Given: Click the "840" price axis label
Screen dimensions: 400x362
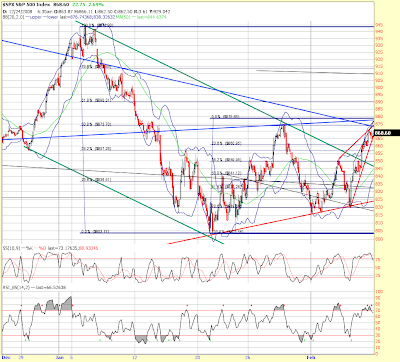Looking at the screenshot, I should 379,176.
